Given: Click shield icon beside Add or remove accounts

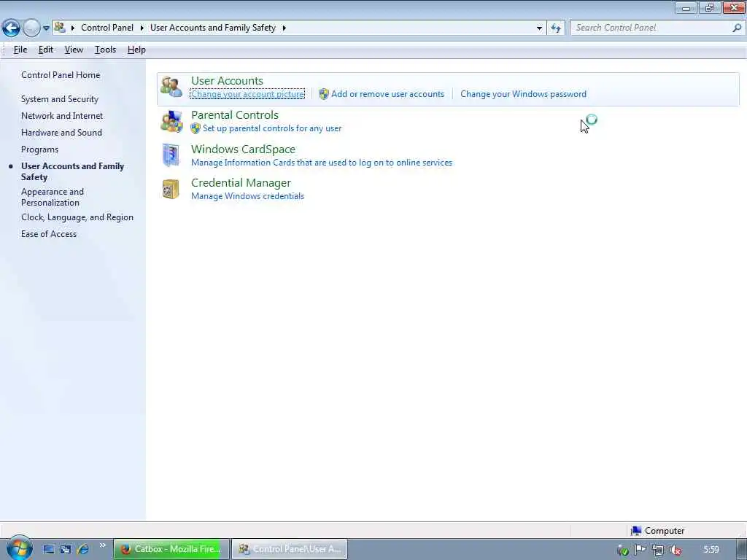Looking at the screenshot, I should click(x=324, y=94).
